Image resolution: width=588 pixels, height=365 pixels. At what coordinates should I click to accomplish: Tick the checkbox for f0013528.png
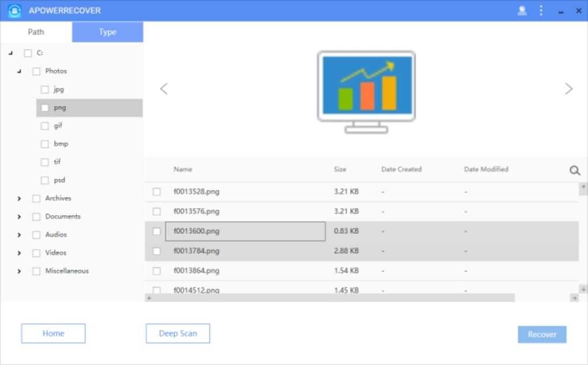pos(157,192)
